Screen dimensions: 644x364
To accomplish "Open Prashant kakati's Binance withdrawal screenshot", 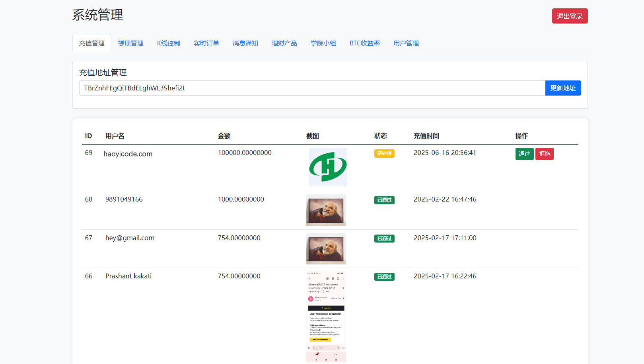I will coord(326,315).
